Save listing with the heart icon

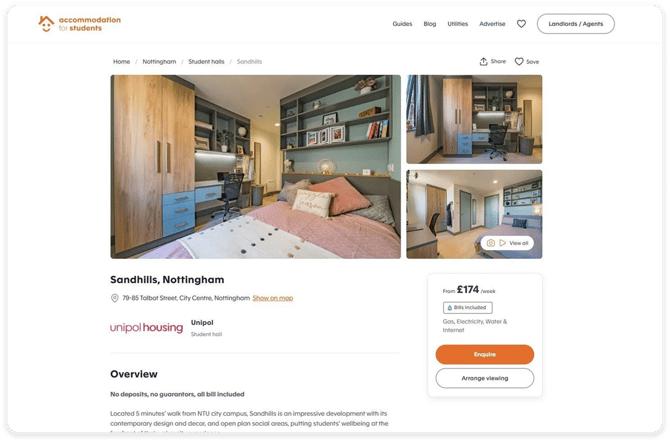click(519, 62)
